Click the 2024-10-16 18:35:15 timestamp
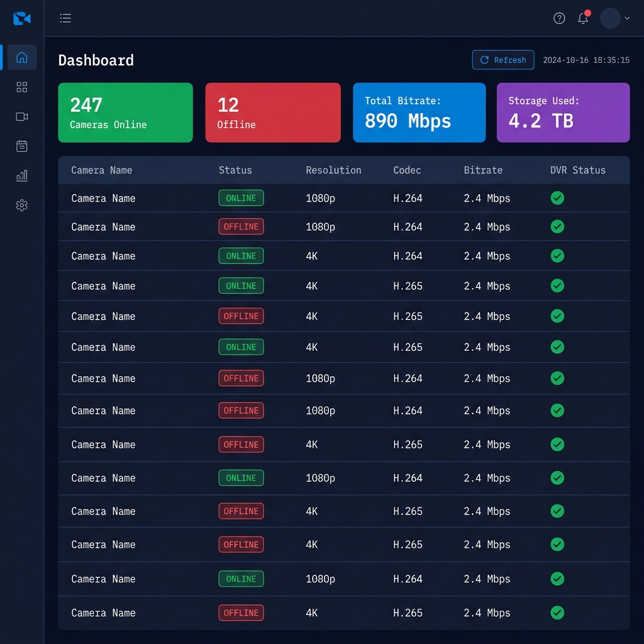 click(586, 60)
